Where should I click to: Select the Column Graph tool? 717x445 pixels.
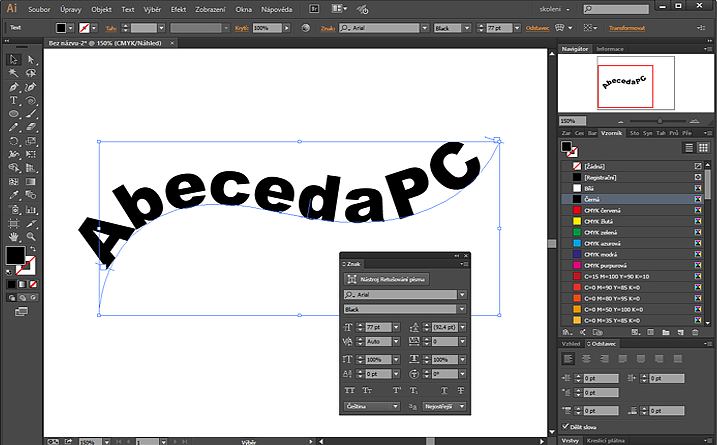pyautogui.click(x=31, y=210)
